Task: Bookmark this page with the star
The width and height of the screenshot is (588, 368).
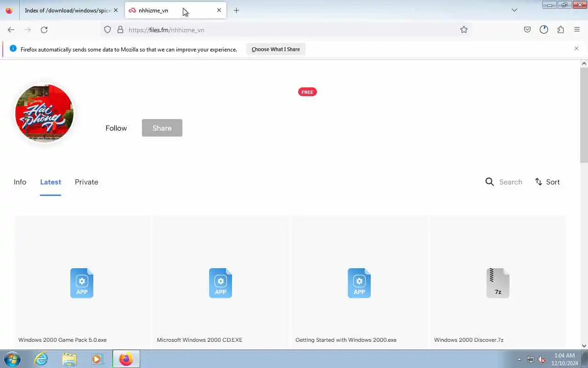Action: pyautogui.click(x=464, y=29)
